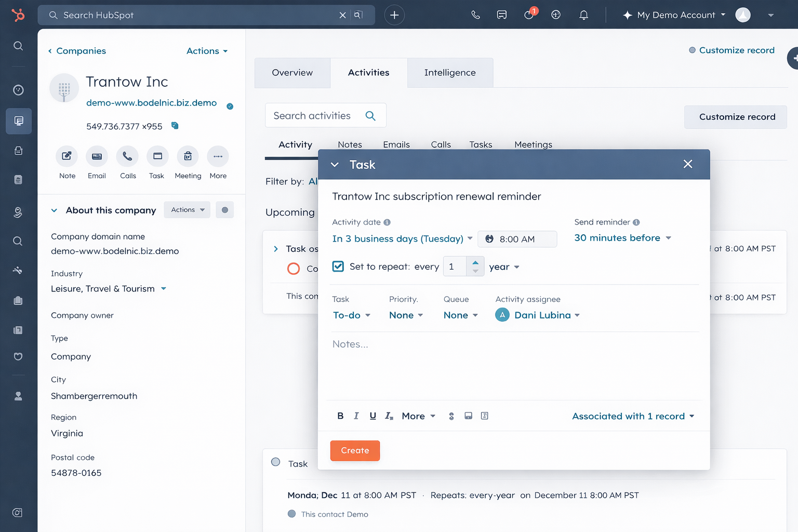Screen dimensions: 798x532
Task: Open notifications bell icon
Action: 583,15
